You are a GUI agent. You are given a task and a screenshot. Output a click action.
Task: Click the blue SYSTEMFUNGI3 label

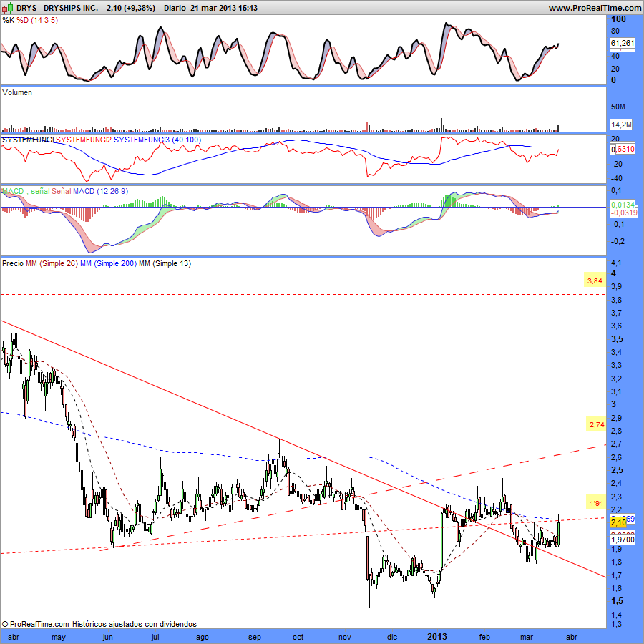[x=141, y=140]
